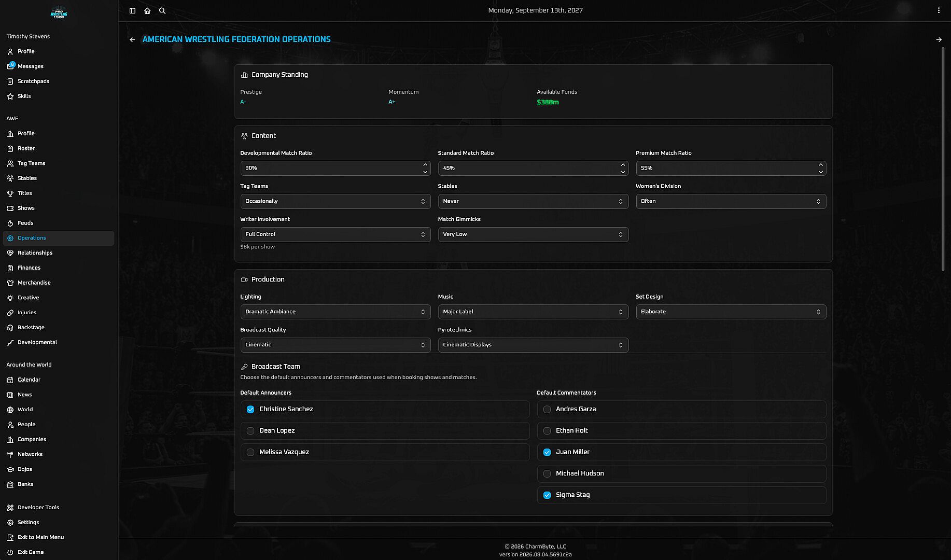Increase the Premium Match Ratio stepper
The image size is (951, 560).
(820, 165)
